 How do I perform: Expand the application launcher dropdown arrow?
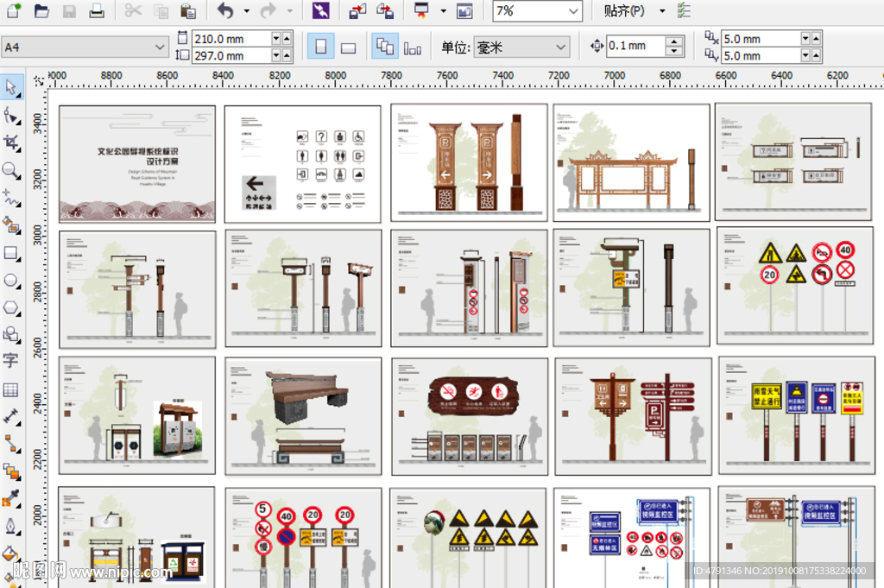click(443, 10)
